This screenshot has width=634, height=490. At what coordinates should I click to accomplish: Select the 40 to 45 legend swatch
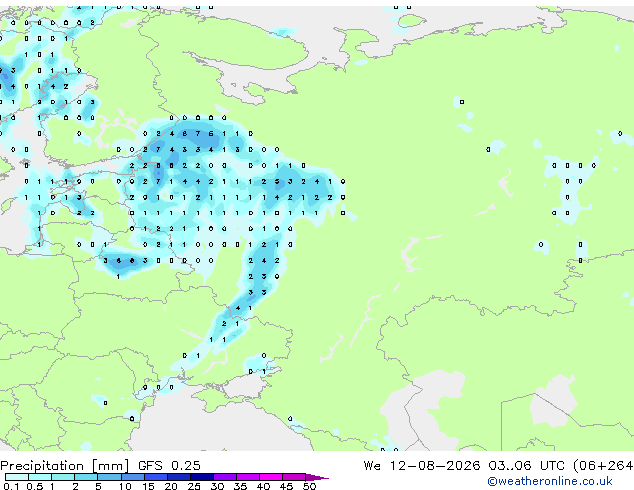[x=271, y=477]
